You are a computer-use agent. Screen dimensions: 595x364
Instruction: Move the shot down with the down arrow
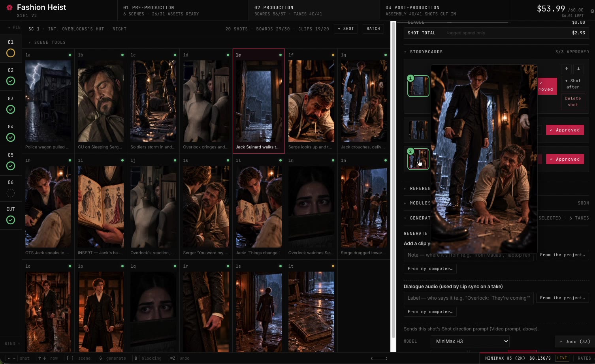pos(578,69)
